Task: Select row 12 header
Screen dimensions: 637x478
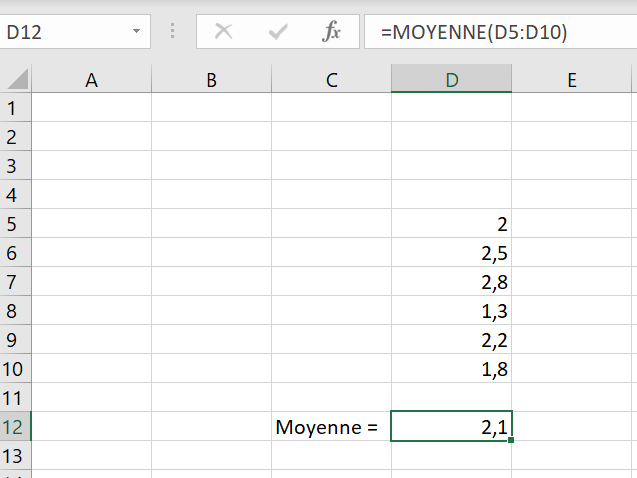Action: pos(14,427)
